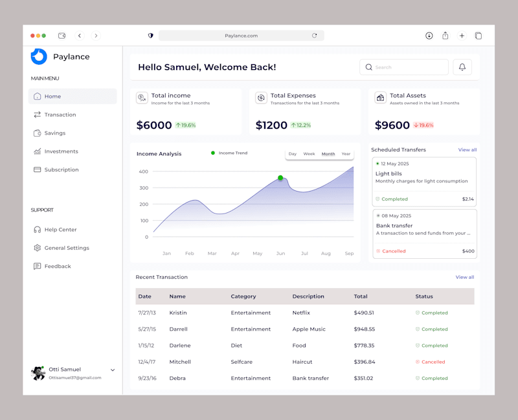The height and width of the screenshot is (420, 518).
Task: Open notifications via the bell icon
Action: pos(462,67)
